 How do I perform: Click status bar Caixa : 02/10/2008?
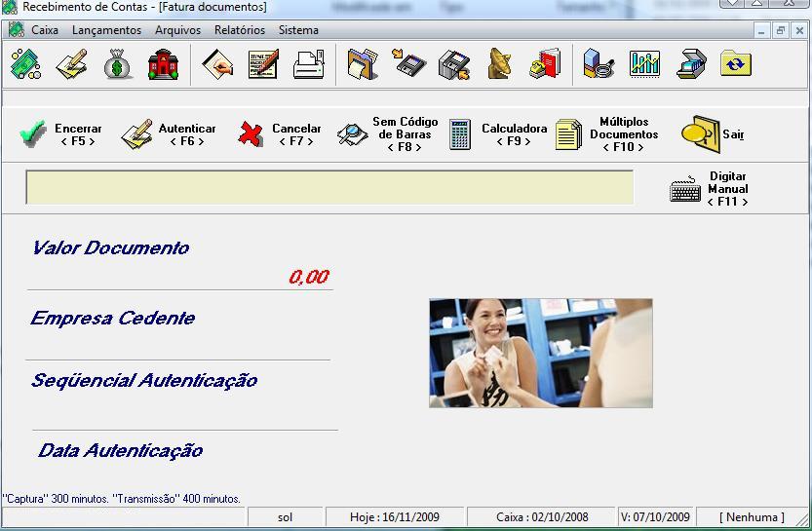(542, 517)
